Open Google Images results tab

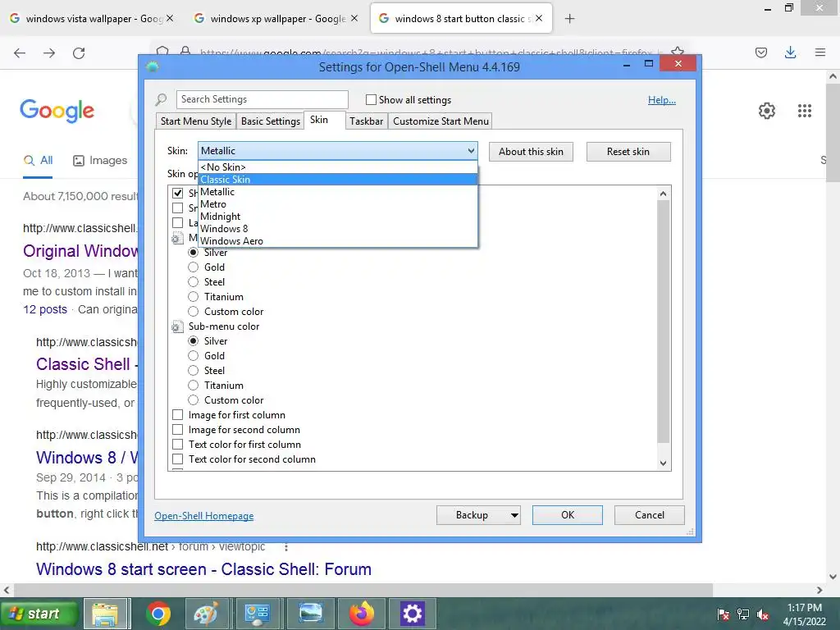point(100,160)
